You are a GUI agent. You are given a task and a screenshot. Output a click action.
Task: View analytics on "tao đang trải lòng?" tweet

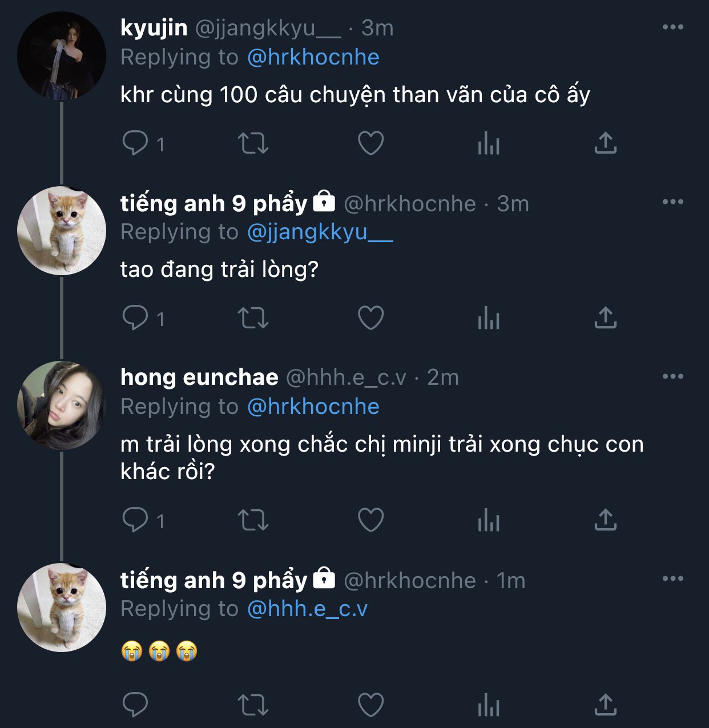click(489, 317)
